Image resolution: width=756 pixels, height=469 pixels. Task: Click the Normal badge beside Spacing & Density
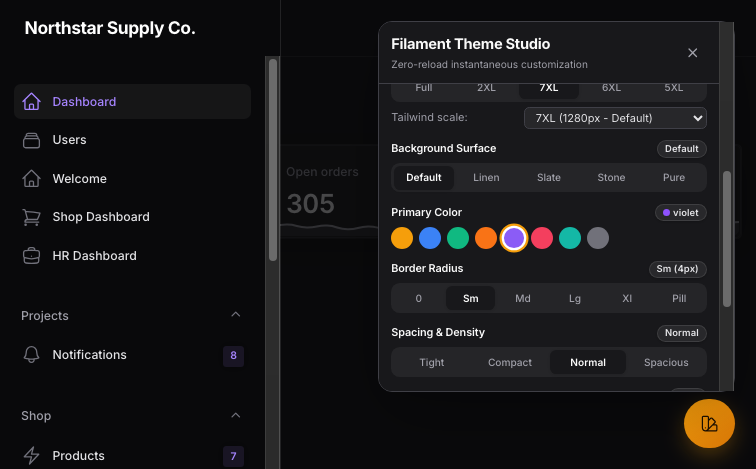click(682, 333)
